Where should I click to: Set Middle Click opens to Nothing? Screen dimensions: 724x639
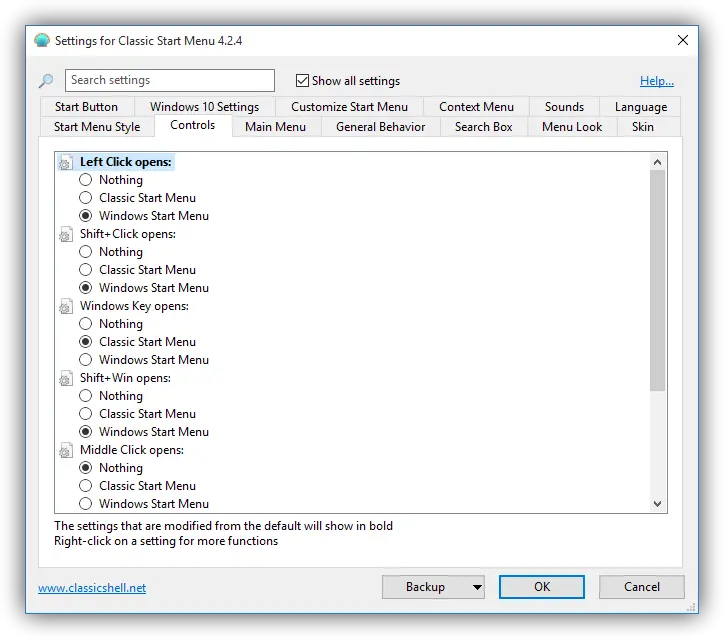[x=85, y=468]
